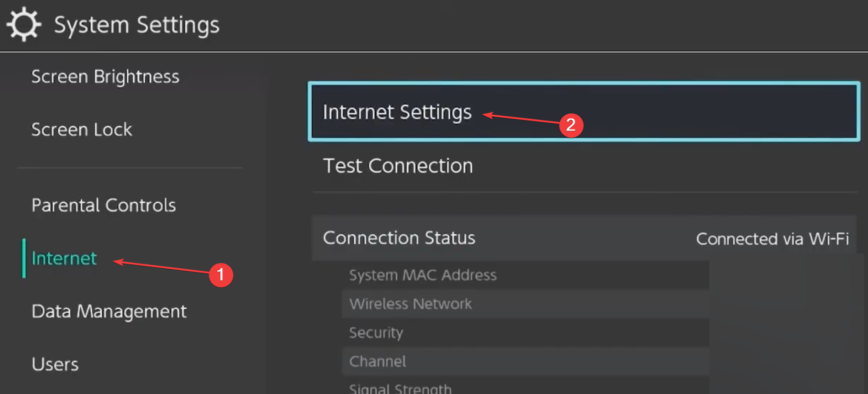This screenshot has width=868, height=394.
Task: Select the Internet sidebar item
Action: 64,258
